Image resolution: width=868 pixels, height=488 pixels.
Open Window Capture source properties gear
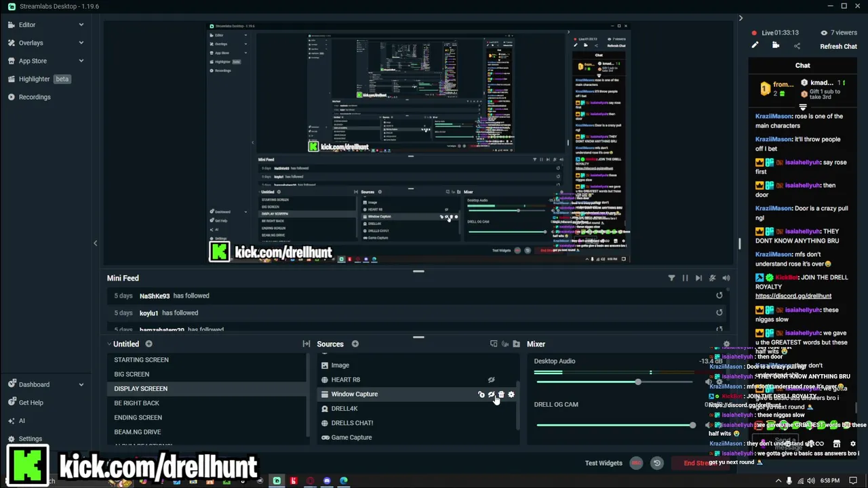(x=511, y=394)
